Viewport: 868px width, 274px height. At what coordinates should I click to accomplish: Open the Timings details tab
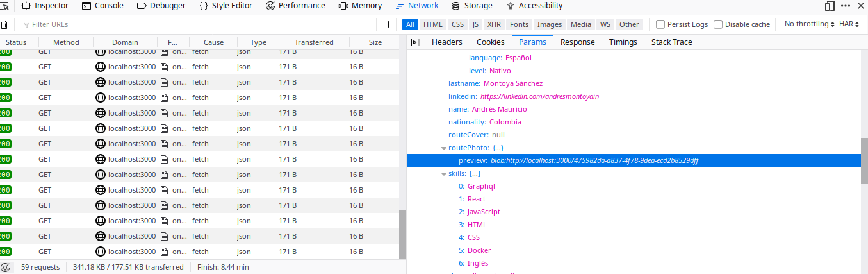pos(623,42)
